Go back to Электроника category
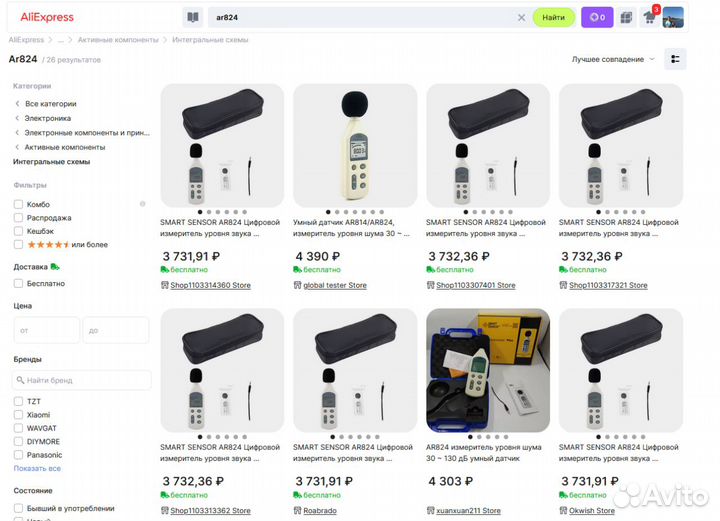 click(48, 118)
